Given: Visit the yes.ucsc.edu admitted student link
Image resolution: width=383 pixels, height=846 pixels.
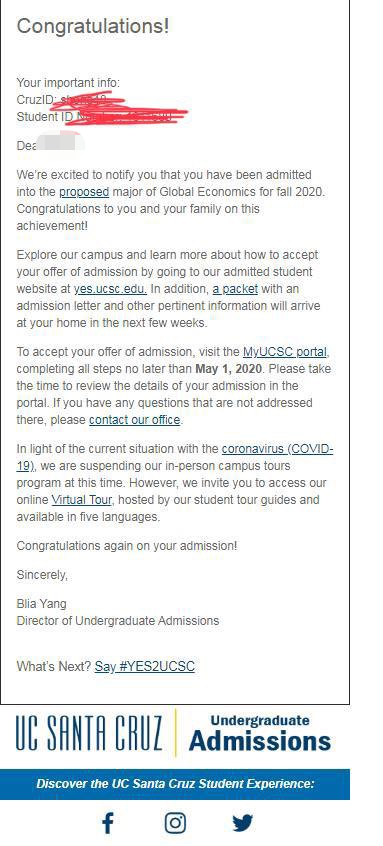Looking at the screenshot, I should pyautogui.click(x=110, y=289).
